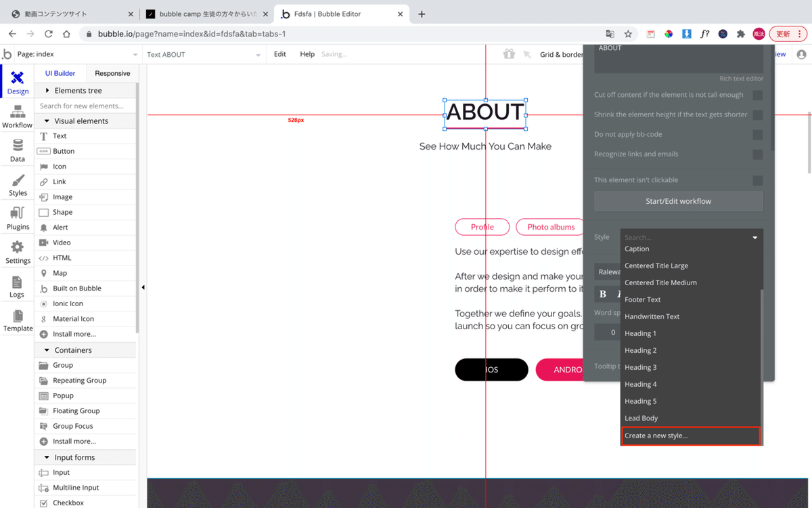Open the Design tab in sidebar
The image size is (812, 508).
pyautogui.click(x=18, y=82)
